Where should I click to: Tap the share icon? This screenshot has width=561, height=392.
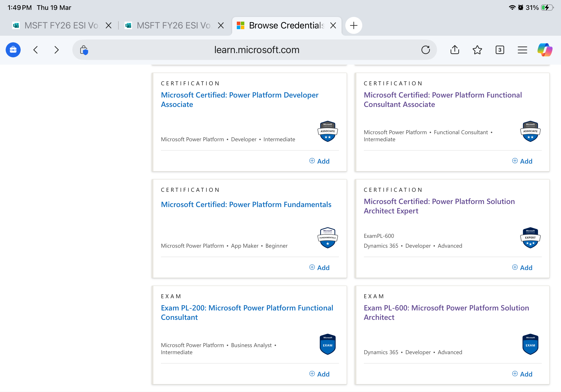point(455,50)
